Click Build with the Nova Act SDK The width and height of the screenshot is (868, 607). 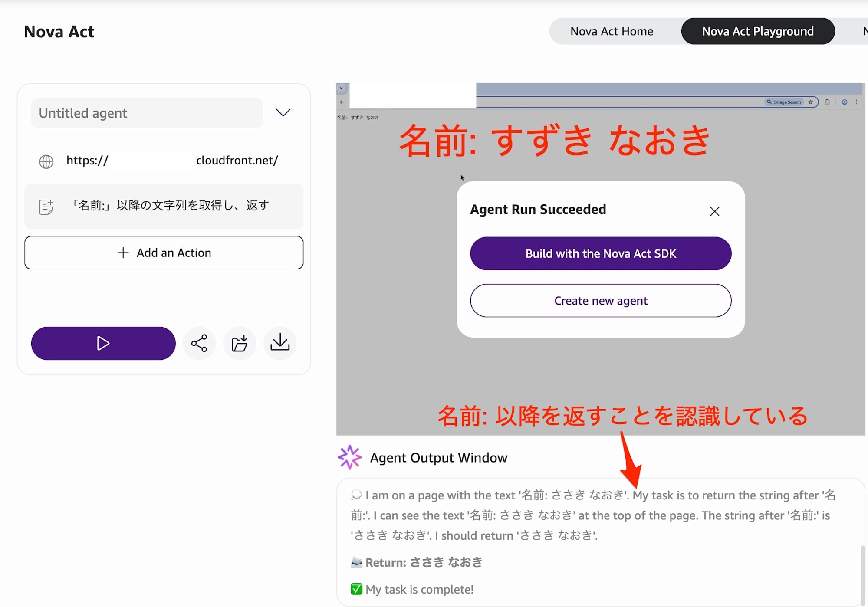(601, 253)
